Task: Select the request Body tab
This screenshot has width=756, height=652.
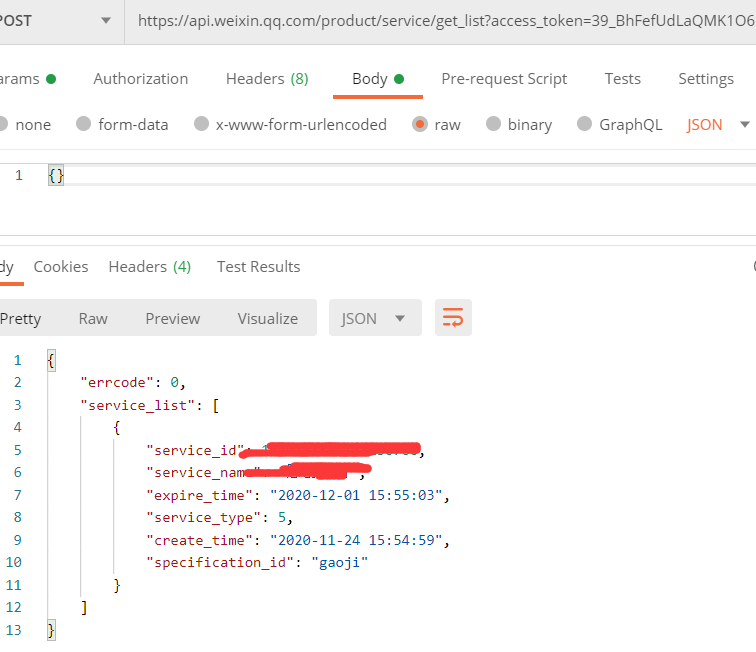Action: click(378, 79)
